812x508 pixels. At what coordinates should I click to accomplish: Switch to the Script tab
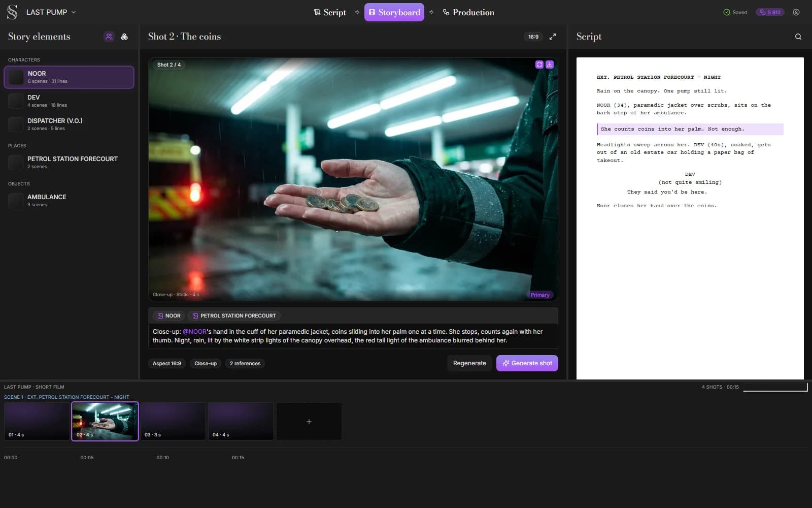click(x=330, y=12)
